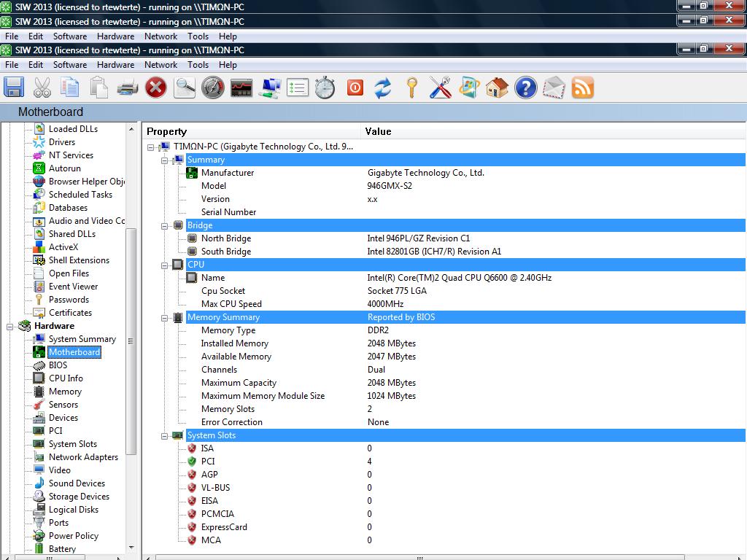This screenshot has width=747, height=560.
Task: Click the Property column header
Action: pos(252,131)
